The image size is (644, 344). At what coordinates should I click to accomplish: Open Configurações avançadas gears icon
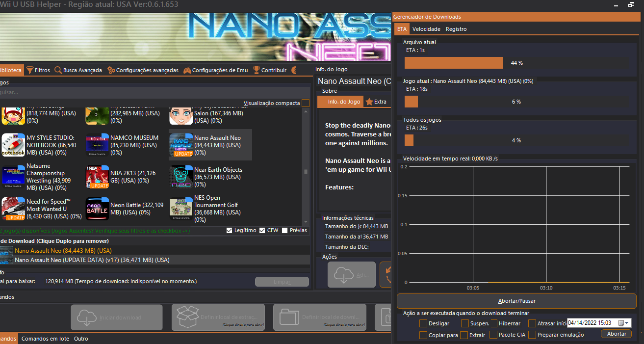(111, 70)
